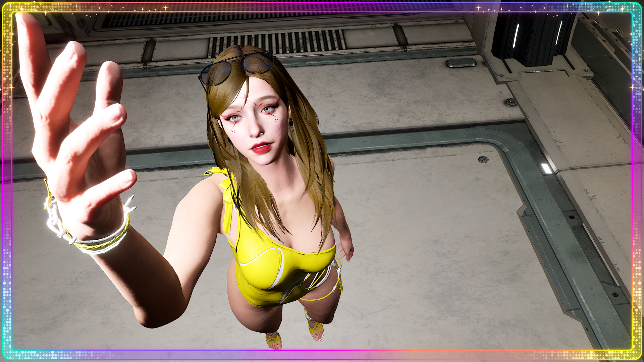644x362 pixels.
Task: Click the character's red lips
Action: 261,147
